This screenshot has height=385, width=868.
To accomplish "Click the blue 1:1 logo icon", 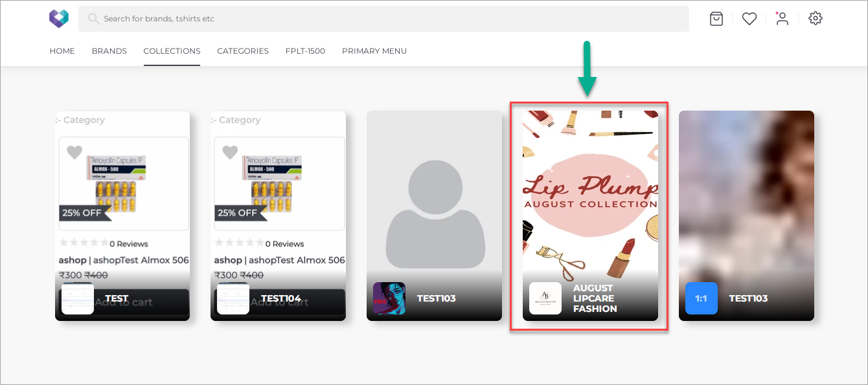I will (702, 298).
